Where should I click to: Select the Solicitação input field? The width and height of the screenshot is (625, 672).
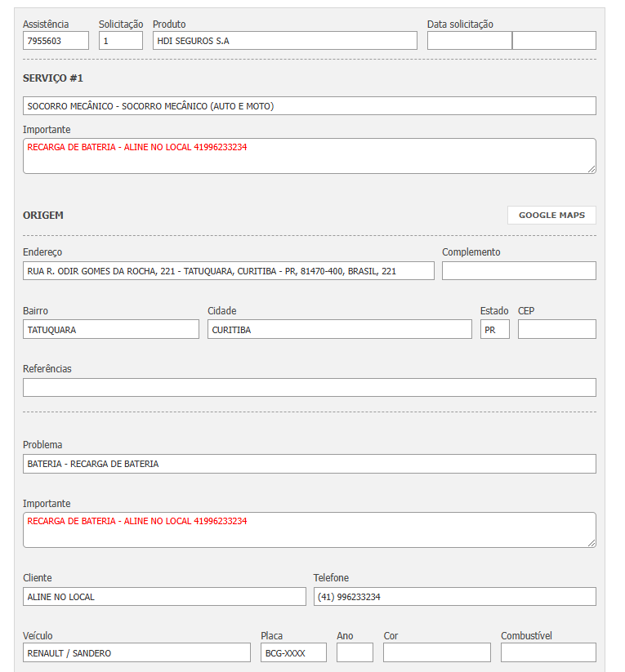click(121, 41)
